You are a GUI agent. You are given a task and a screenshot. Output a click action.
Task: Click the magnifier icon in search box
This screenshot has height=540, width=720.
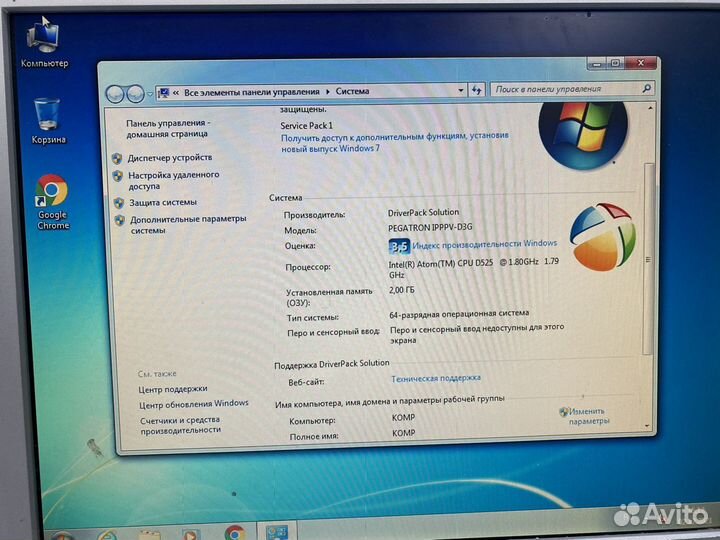pyautogui.click(x=645, y=89)
